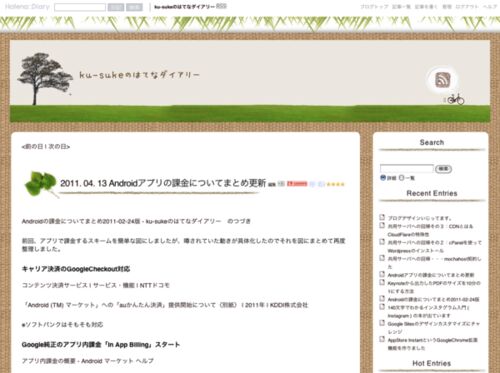This screenshot has height=373, width=500.
Task: Focus the top Hatena search field
Action: [80, 7]
